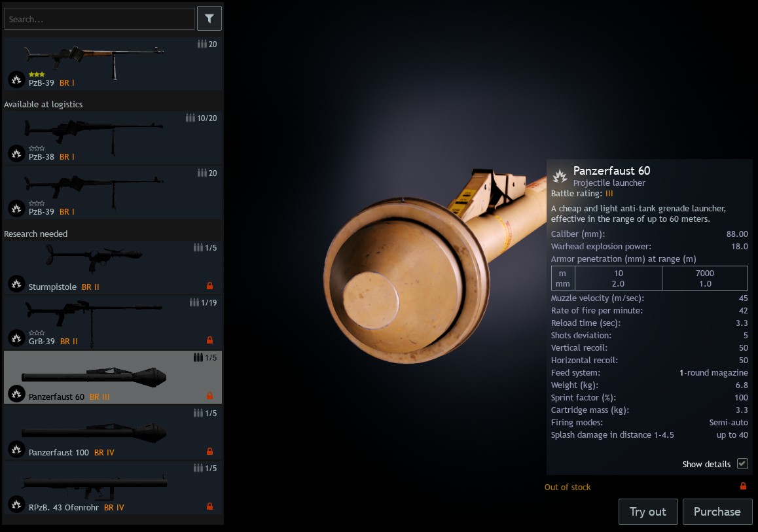Screen dimensions: 758x532
Task: Select the GrB-39 BR II weapon
Action: click(x=113, y=323)
